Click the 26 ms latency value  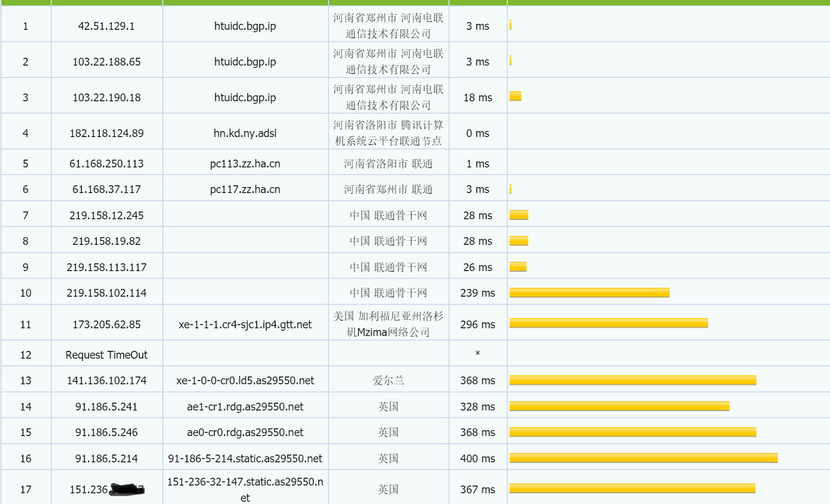pyautogui.click(x=478, y=267)
